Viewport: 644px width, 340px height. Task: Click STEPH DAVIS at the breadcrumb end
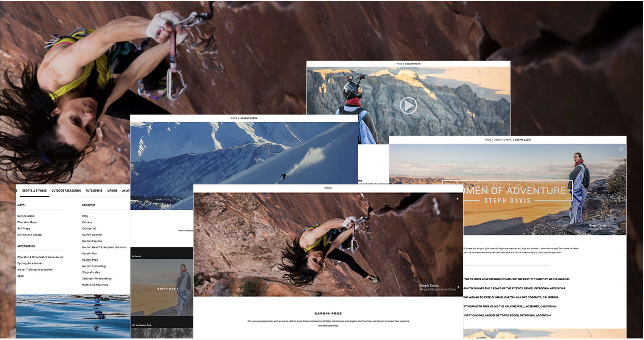523,140
